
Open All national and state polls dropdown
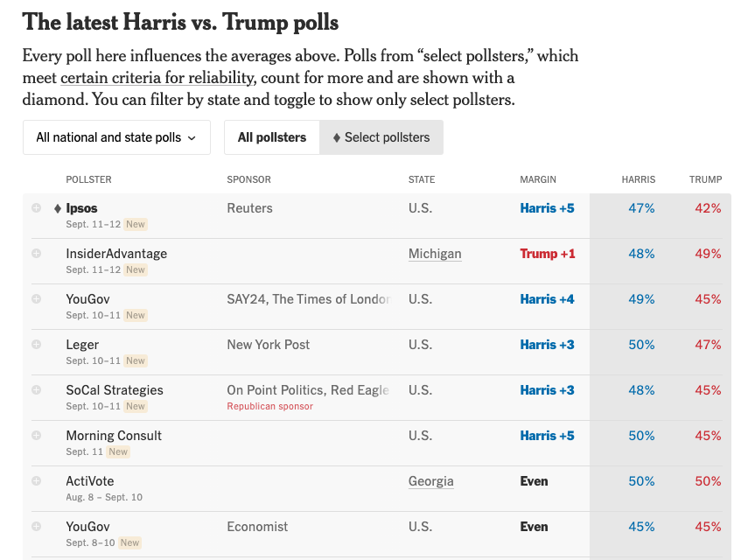(116, 137)
